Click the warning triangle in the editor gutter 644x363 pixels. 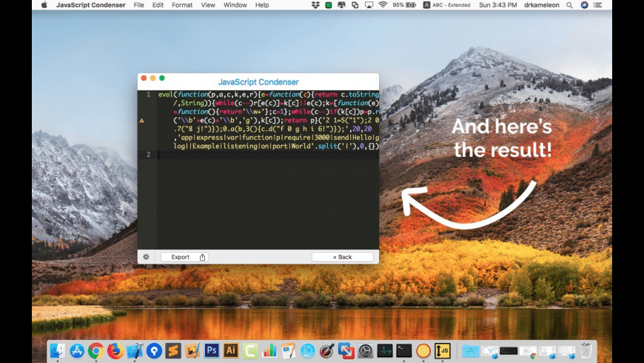coord(141,121)
